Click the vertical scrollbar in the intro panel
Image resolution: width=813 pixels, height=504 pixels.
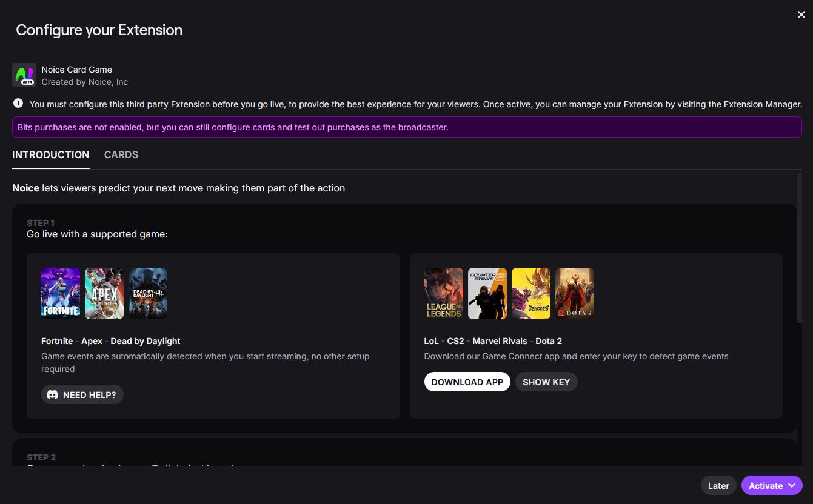799,248
